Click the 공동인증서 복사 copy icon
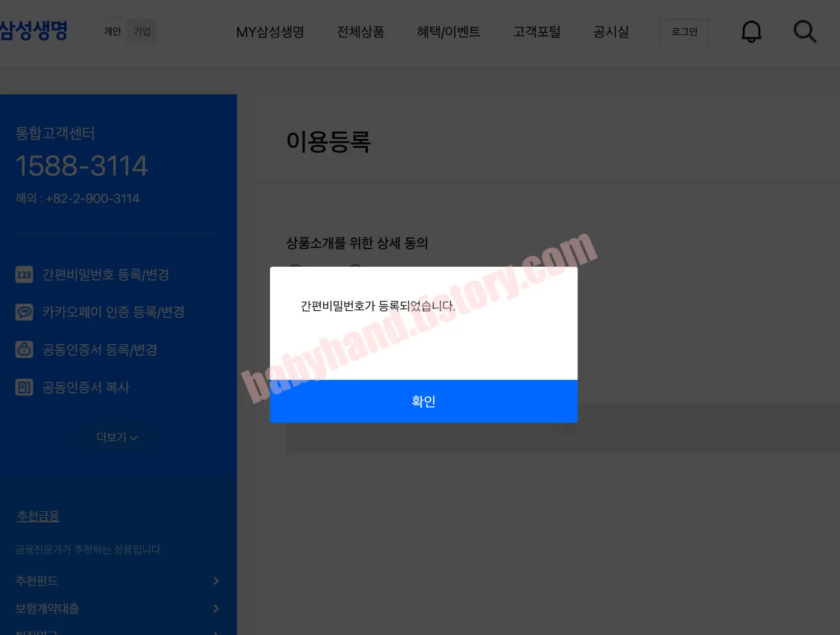 (x=24, y=388)
